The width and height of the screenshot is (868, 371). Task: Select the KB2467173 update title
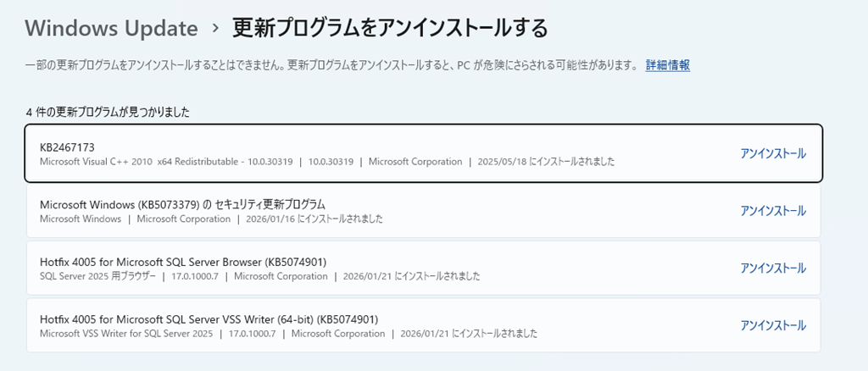pos(67,147)
